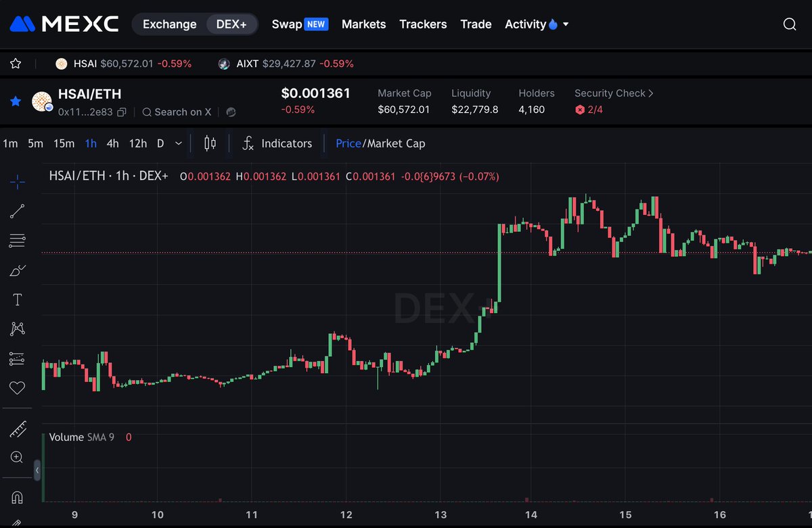Open Security Check details
The image size is (812, 528).
click(x=614, y=93)
